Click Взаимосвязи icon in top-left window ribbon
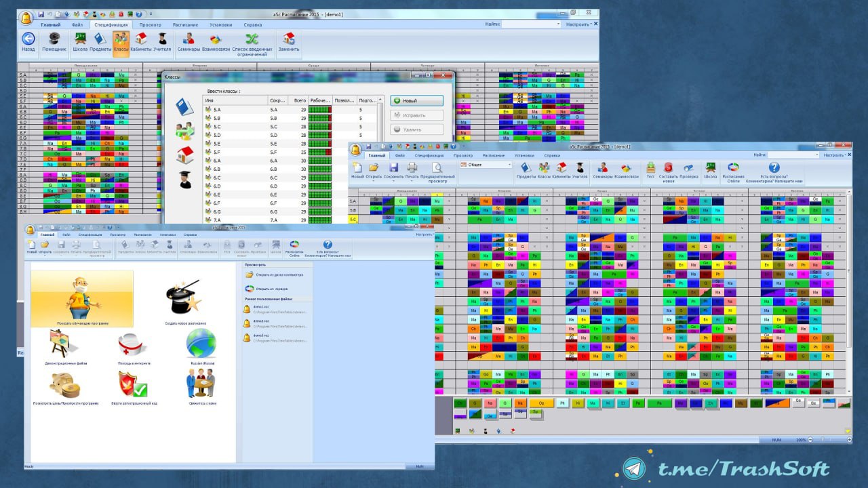The height and width of the screenshot is (488, 868). (216, 42)
